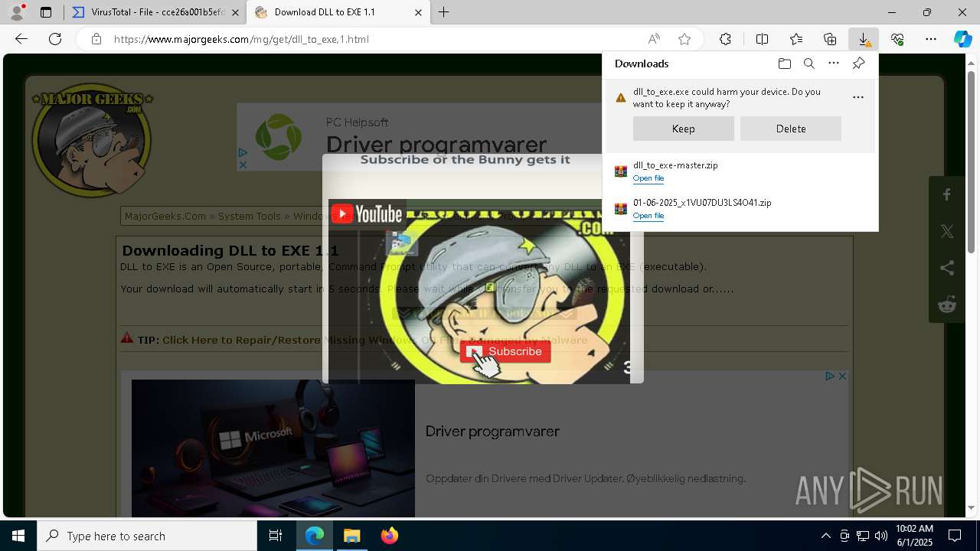Click laptop ad image thumbnail
This screenshot has width=980, height=551.
click(x=273, y=448)
